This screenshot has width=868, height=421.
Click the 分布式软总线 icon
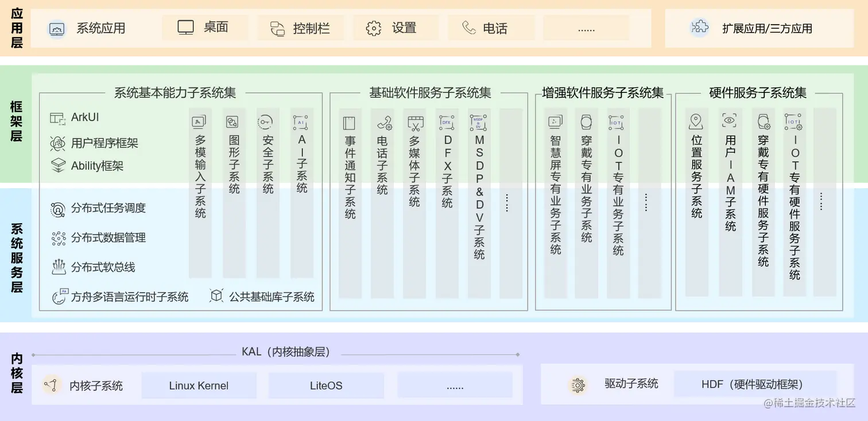tap(59, 267)
